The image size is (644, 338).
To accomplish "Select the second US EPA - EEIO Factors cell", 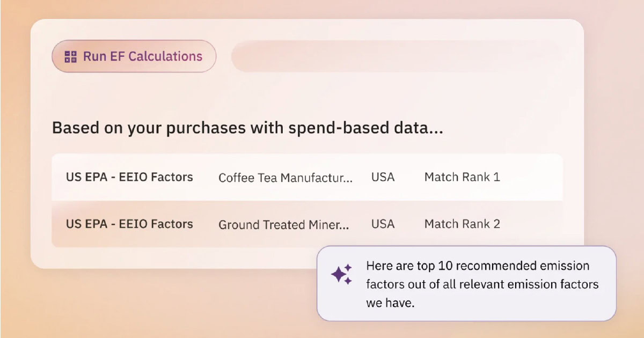I will click(129, 224).
